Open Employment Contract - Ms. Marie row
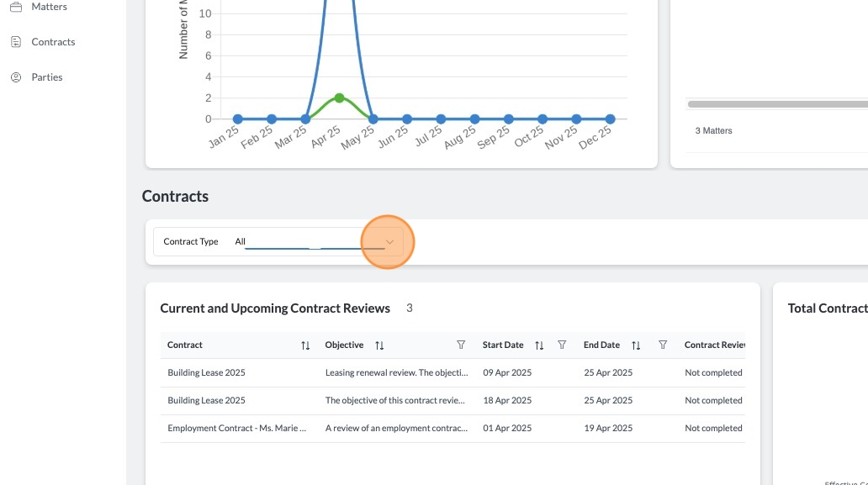 coord(453,428)
